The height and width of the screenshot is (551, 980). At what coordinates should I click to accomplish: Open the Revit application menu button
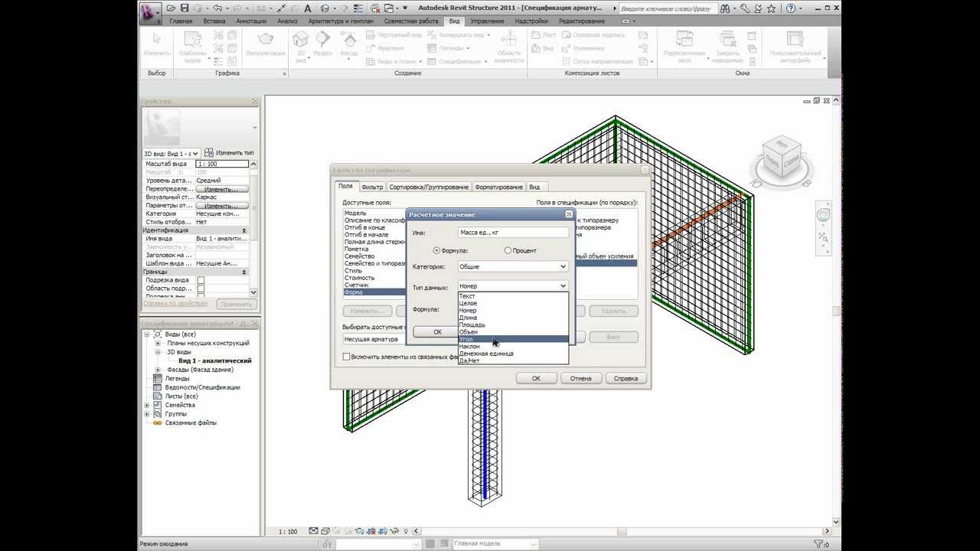pyautogui.click(x=150, y=11)
